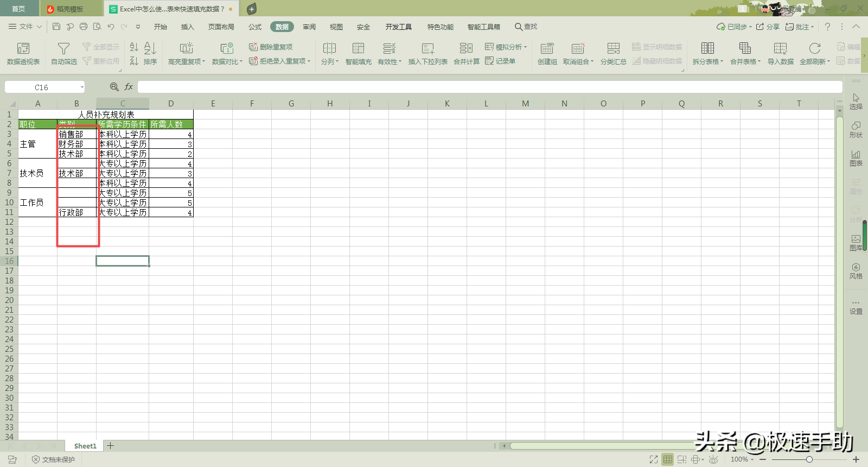Open the Style (风格) sidebar panel

(x=856, y=271)
